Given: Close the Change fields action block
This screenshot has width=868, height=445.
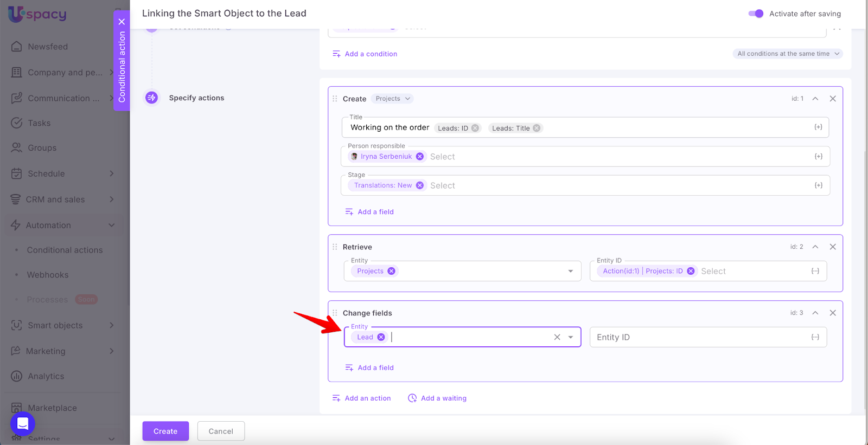Looking at the screenshot, I should [833, 313].
